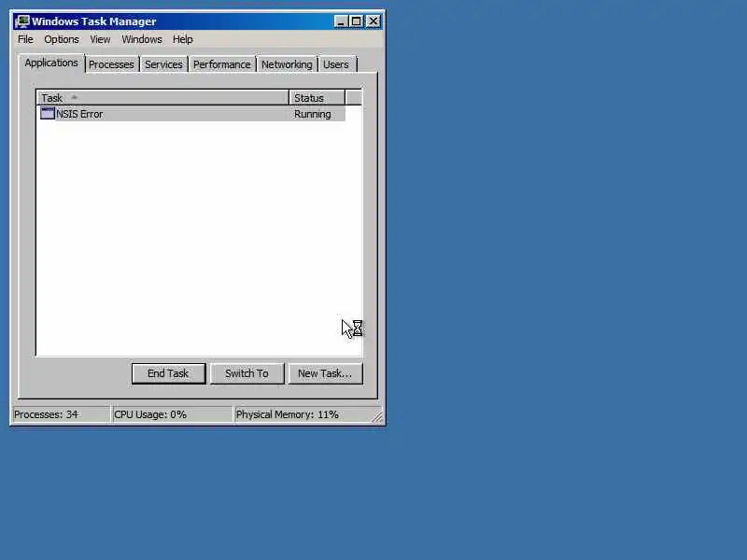The height and width of the screenshot is (560, 747).
Task: Switch to the Performance tab
Action: (221, 64)
